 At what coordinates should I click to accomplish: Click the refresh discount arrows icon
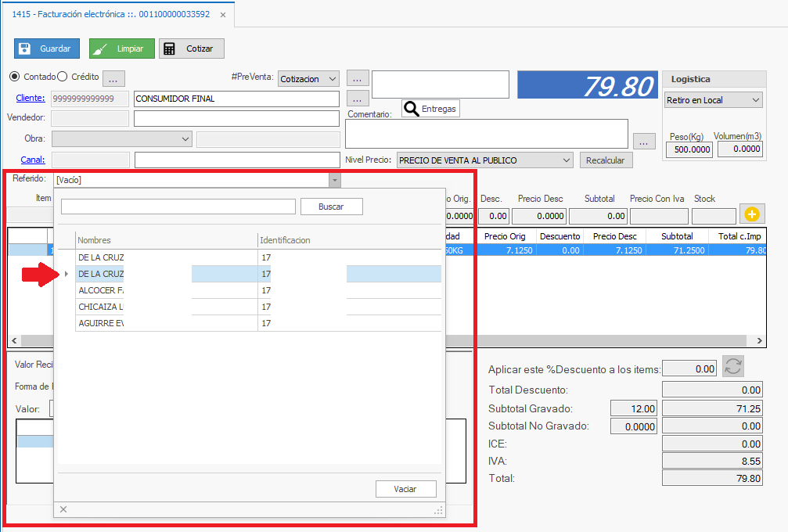pos(733,366)
